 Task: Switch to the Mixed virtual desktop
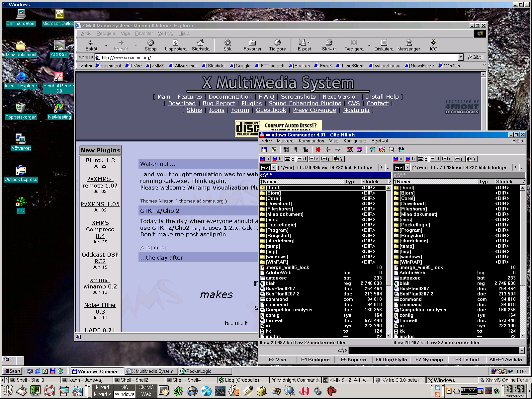(x=102, y=387)
